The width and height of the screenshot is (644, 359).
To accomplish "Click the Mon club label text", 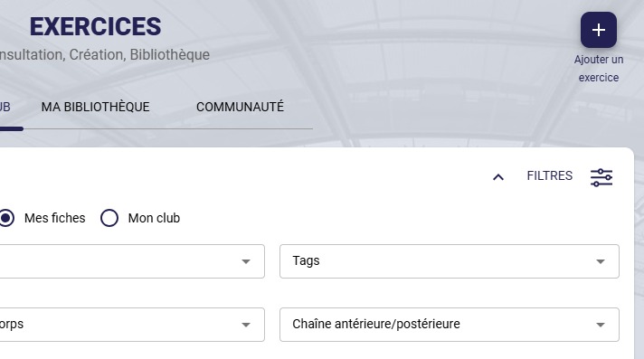I will pyautogui.click(x=154, y=218).
